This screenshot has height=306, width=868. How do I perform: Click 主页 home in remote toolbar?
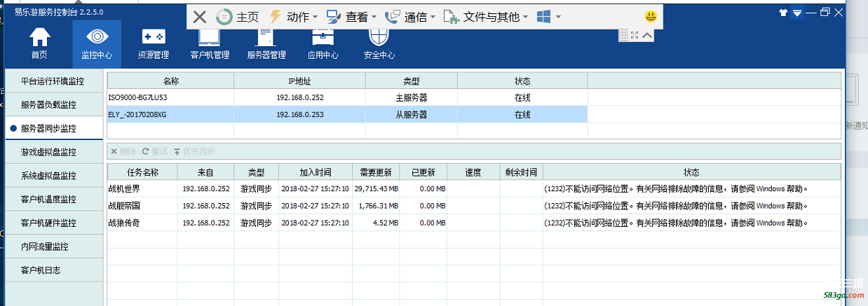(237, 17)
